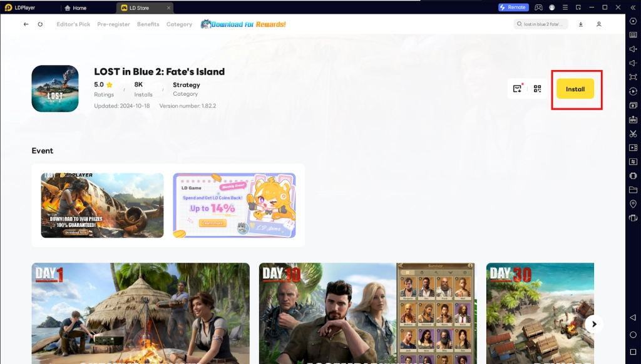Click the 'Version number: 1.82.2' text
This screenshot has width=641, height=364.
188,106
